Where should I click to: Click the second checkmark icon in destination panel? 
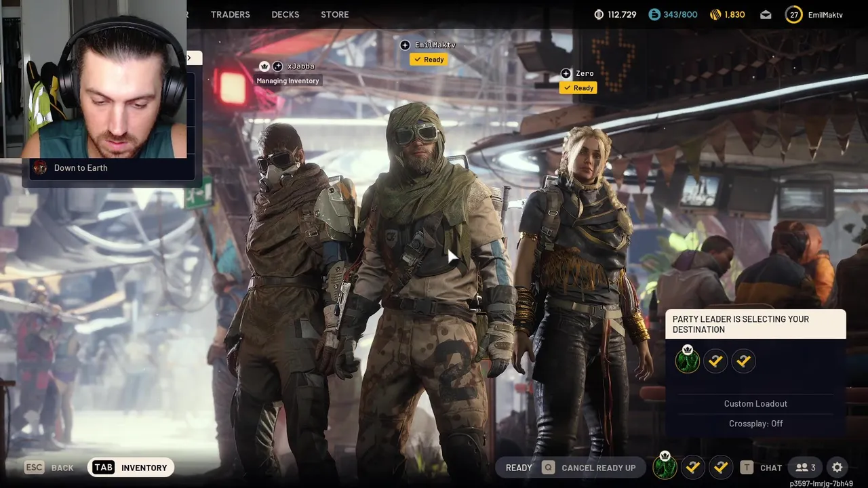[743, 361]
